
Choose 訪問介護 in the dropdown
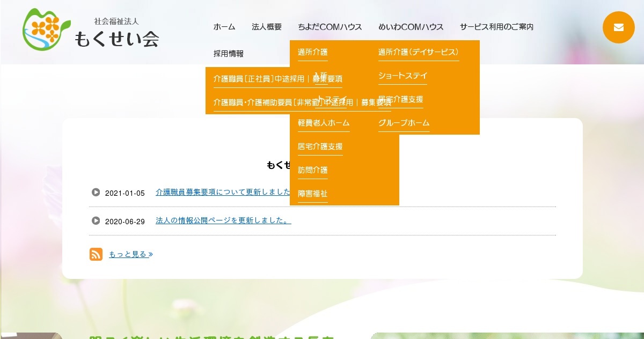(x=312, y=170)
